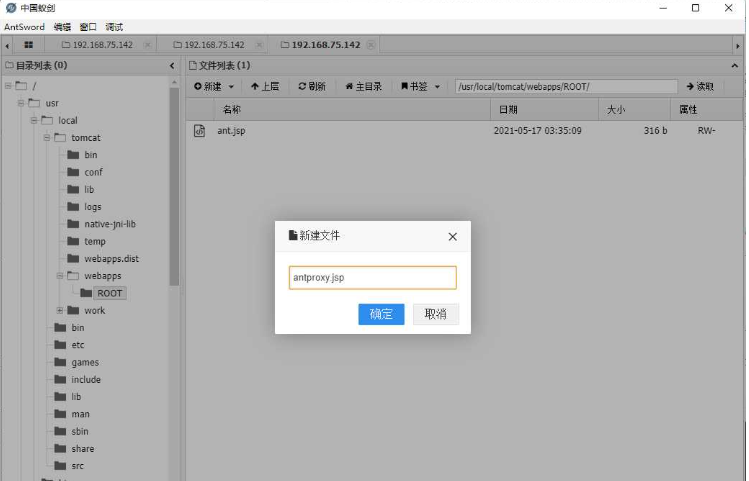The image size is (749, 481).
Task: Collapse the 目录列表 panel with chevron
Action: [x=172, y=66]
